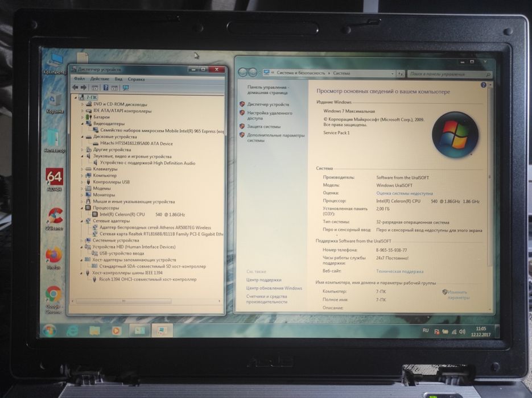Screen dimensions: 532x398
Task: Expand the Батареи node
Action: point(83,117)
